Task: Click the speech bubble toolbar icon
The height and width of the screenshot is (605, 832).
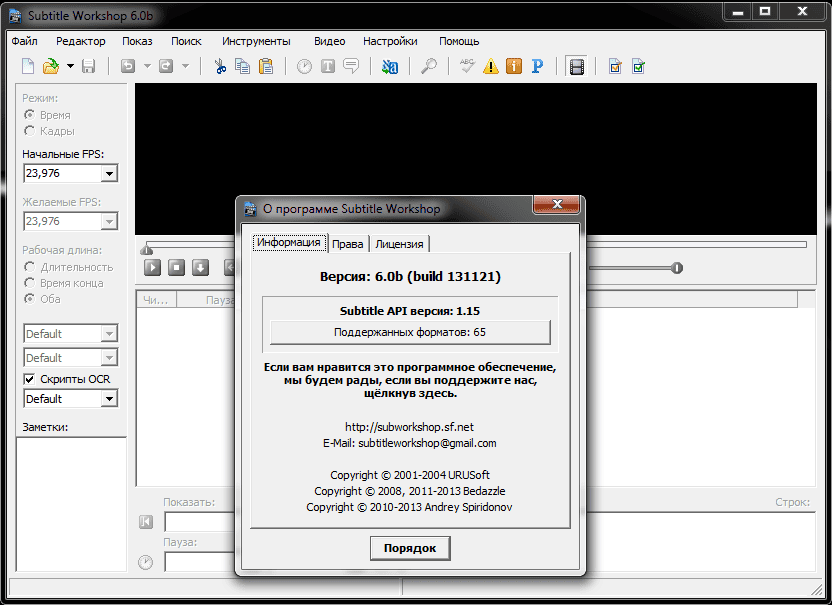Action: pyautogui.click(x=351, y=66)
